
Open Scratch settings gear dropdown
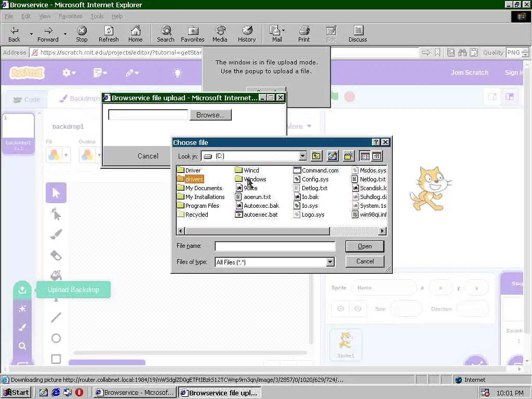click(x=69, y=73)
